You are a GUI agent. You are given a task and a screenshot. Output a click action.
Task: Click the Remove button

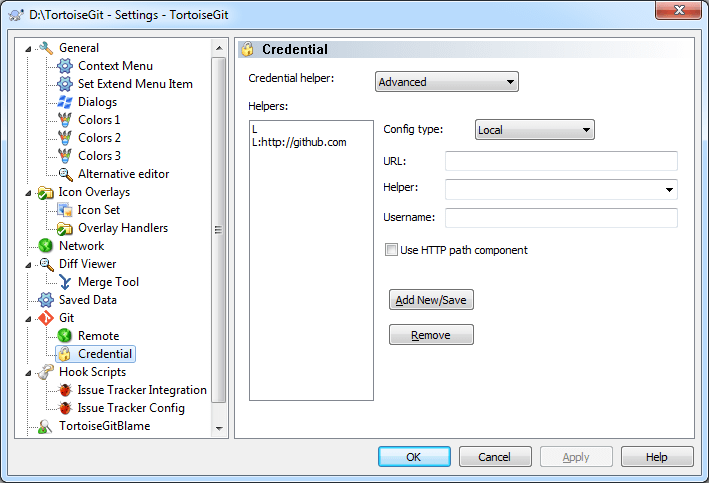click(x=431, y=335)
